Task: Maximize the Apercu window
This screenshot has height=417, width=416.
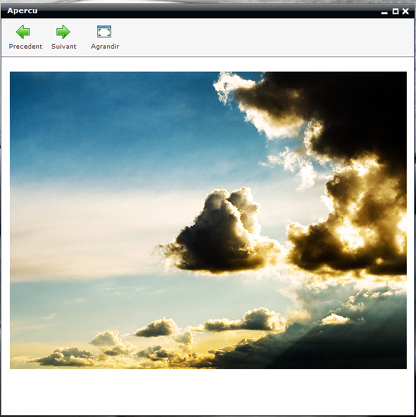Action: tap(395, 11)
